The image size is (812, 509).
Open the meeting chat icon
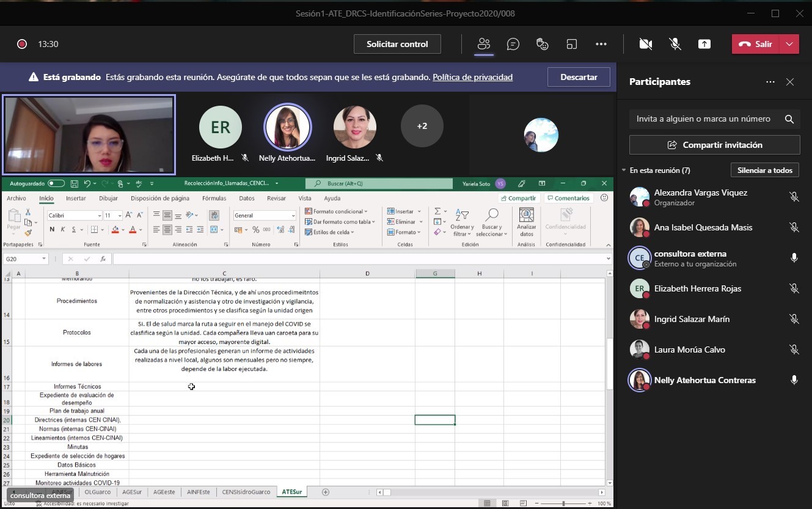click(x=513, y=44)
